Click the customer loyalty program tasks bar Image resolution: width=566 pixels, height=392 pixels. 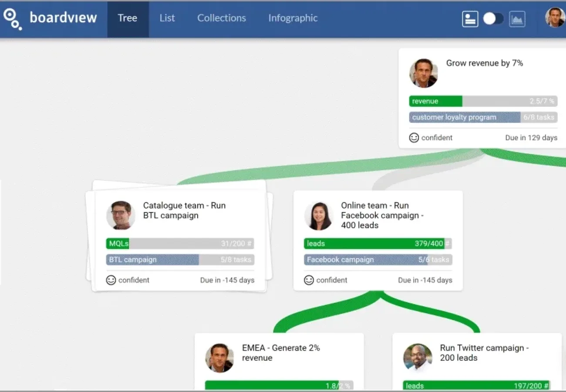pos(483,117)
